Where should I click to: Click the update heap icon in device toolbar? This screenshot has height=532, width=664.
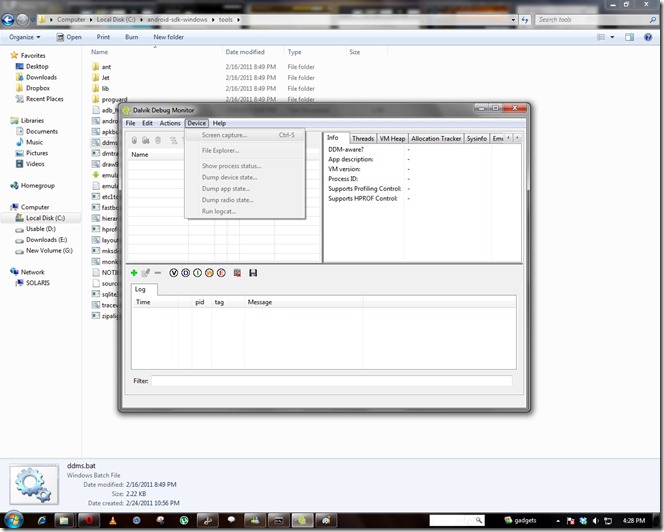146,140
